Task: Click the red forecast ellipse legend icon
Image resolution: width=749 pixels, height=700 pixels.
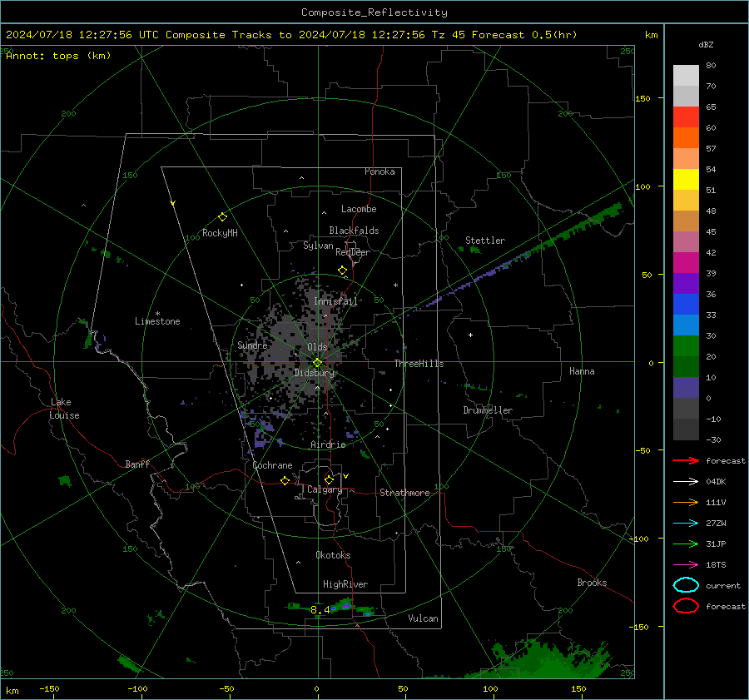Action: point(686,606)
